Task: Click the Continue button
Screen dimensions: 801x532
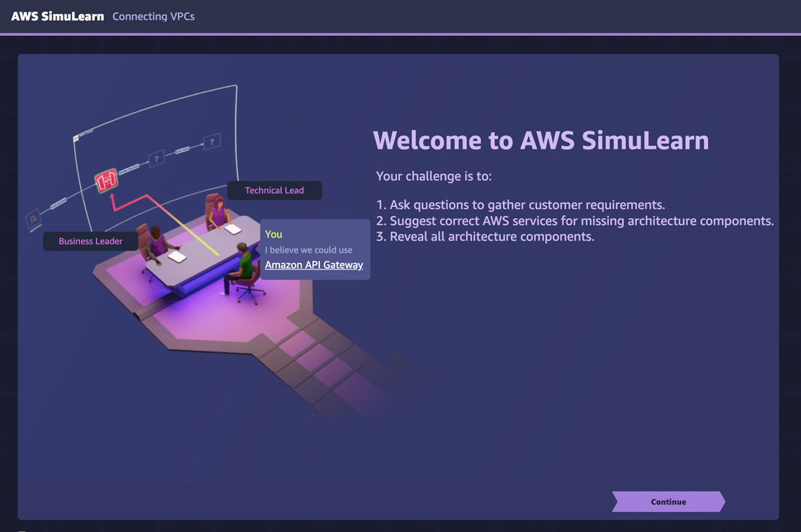Action: [x=668, y=501]
